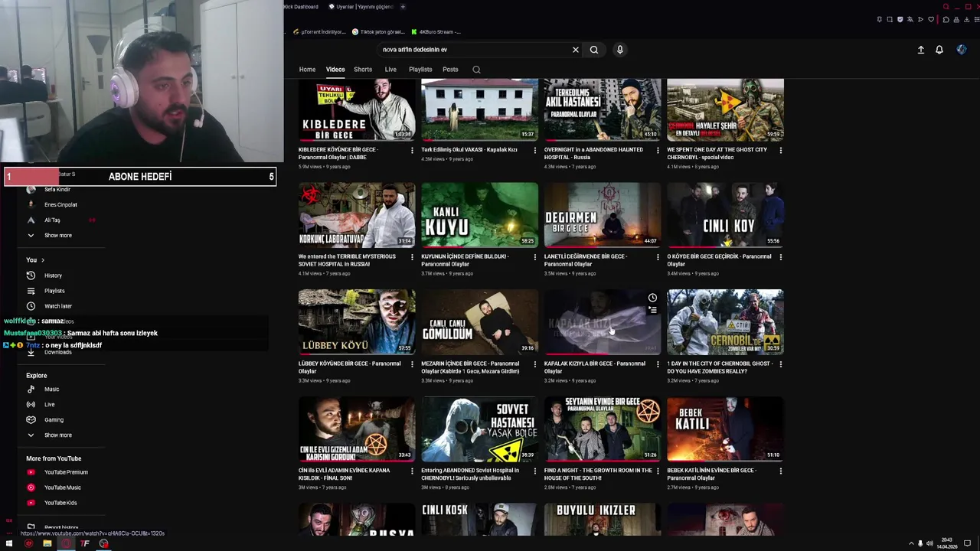Open KORKUNÇ LABORATUVAR video thumbnail
This screenshot has height=551, width=980.
(x=357, y=214)
